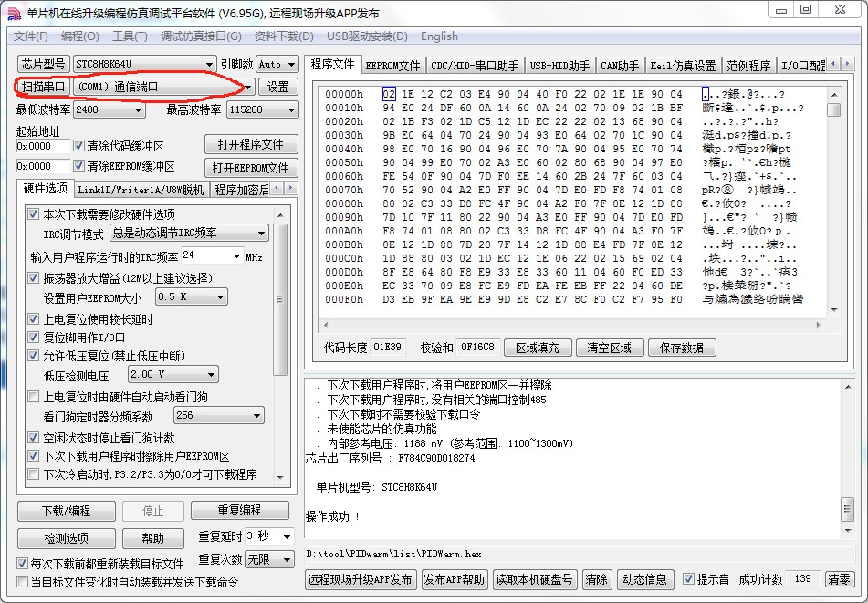Click the 设置 button
The width and height of the screenshot is (868, 603).
pos(277,87)
